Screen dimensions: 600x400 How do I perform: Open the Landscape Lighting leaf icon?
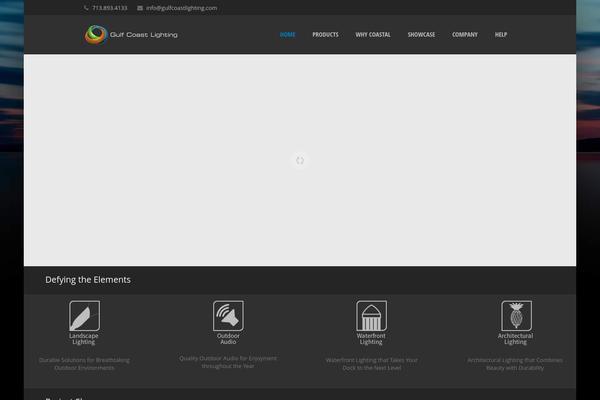point(84,315)
